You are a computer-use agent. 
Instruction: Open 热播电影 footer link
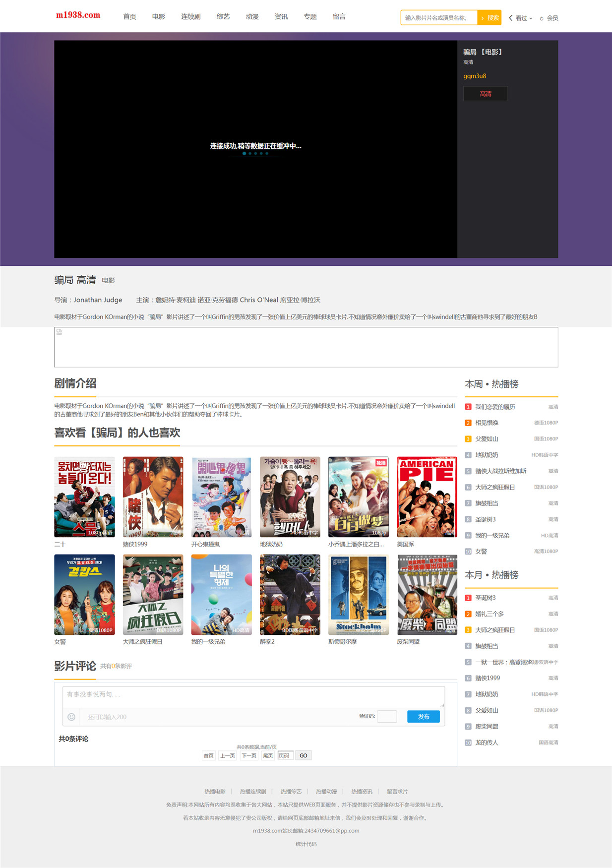(x=215, y=792)
